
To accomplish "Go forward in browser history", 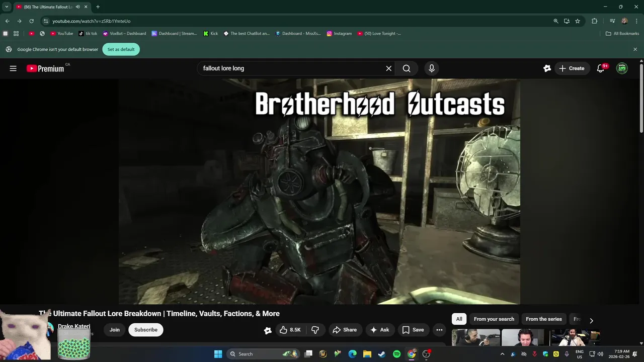I will pyautogui.click(x=19, y=21).
